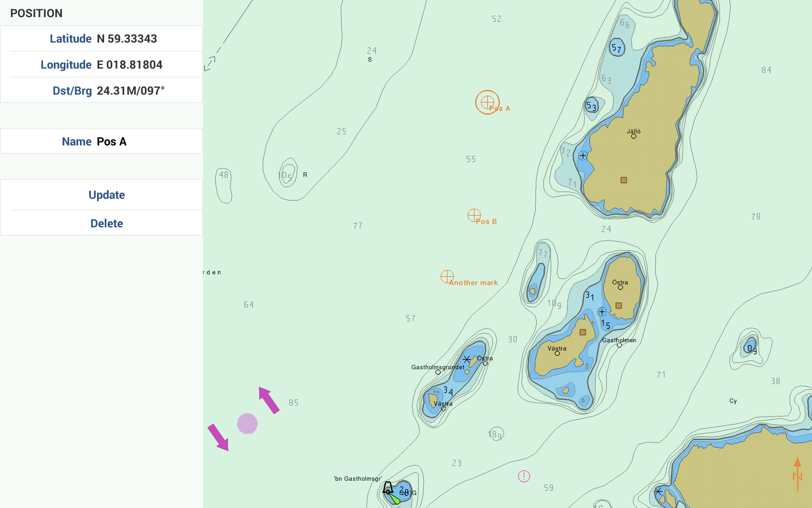Tap the depth sounding 59
812x508 pixels.
point(549,487)
